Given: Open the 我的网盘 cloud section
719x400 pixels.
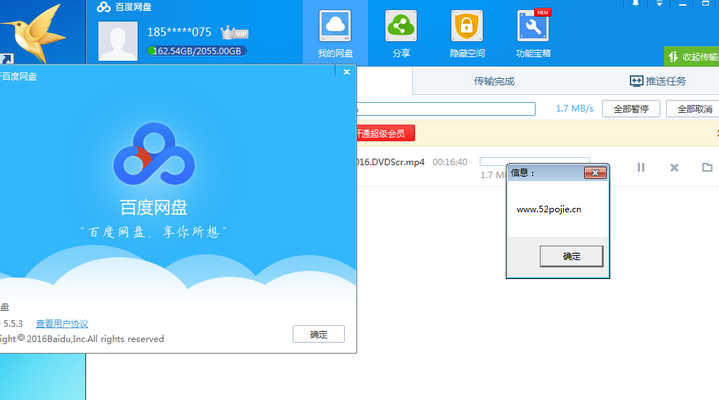Looking at the screenshot, I should tap(335, 34).
